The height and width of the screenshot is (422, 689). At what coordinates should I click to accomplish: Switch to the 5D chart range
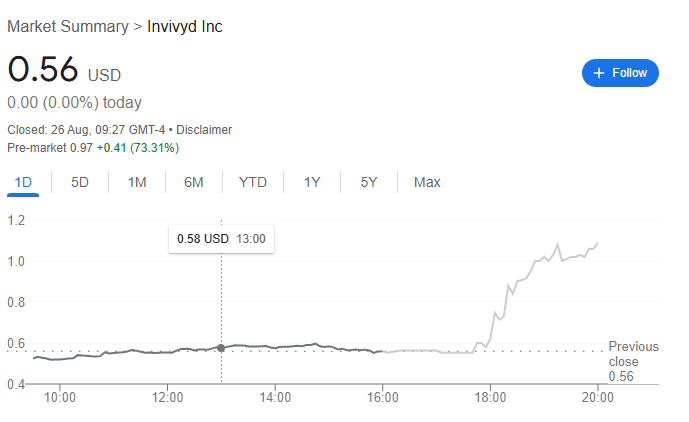[x=80, y=182]
